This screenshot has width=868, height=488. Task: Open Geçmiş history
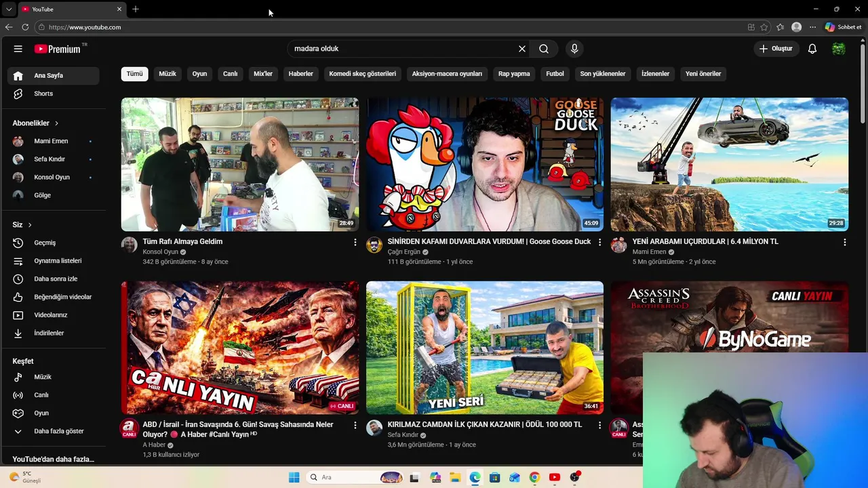click(x=54, y=243)
